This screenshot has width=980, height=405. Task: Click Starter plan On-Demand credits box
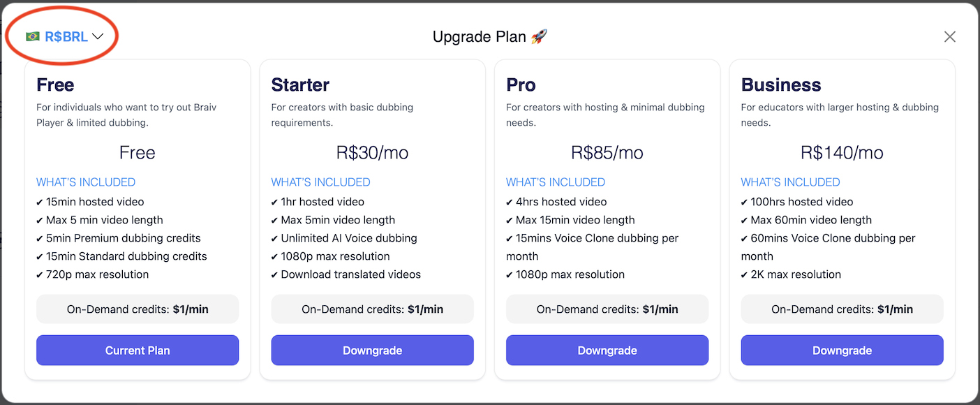click(372, 309)
